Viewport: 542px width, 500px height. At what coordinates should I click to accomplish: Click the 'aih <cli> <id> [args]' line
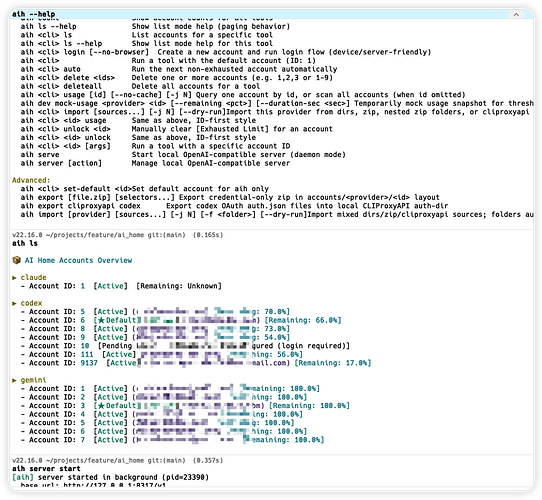155,146
